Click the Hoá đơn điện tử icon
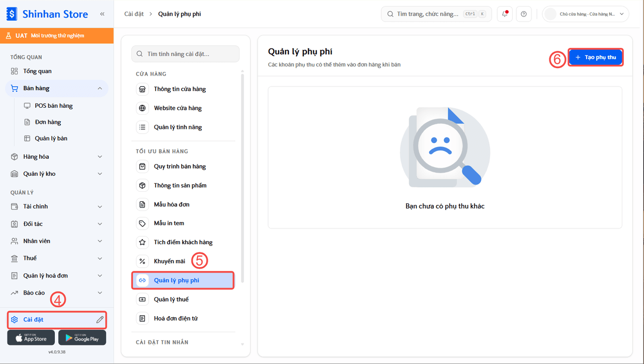644x364 pixels. point(142,319)
